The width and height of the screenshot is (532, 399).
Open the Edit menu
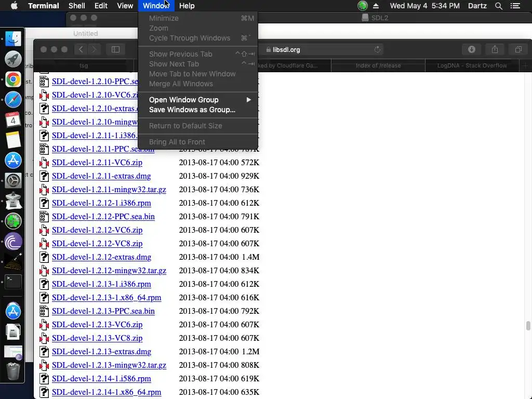[101, 6]
